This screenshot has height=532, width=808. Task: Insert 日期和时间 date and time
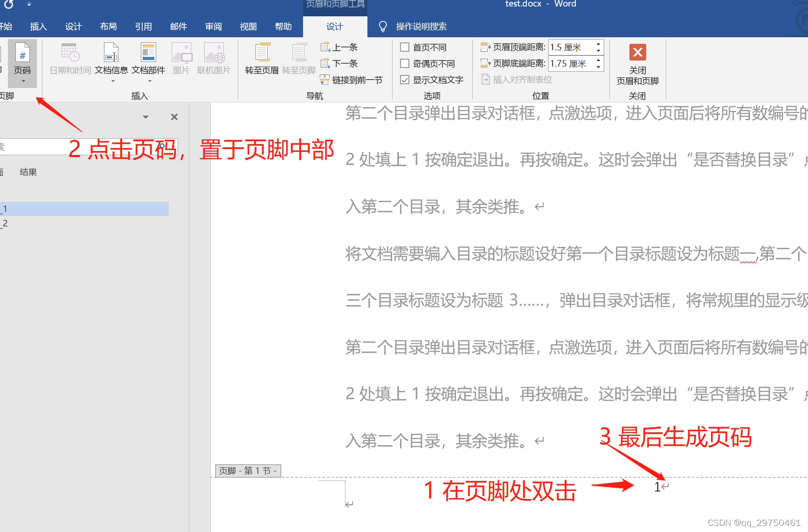[x=70, y=59]
